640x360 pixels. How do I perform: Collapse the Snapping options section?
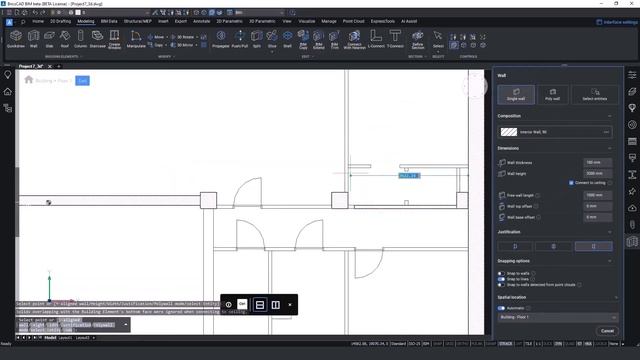point(610,261)
